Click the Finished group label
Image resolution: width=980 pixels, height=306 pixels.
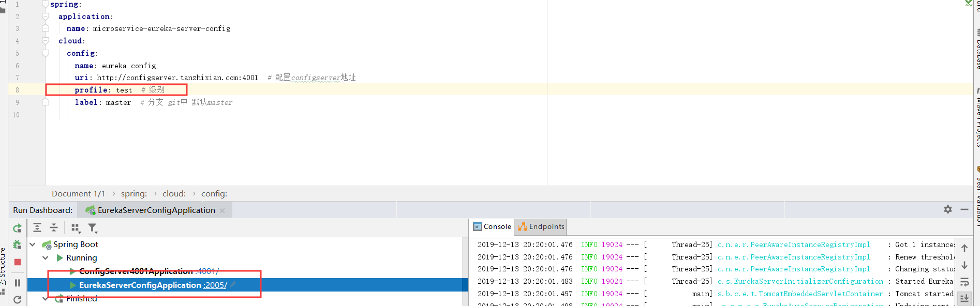click(81, 298)
